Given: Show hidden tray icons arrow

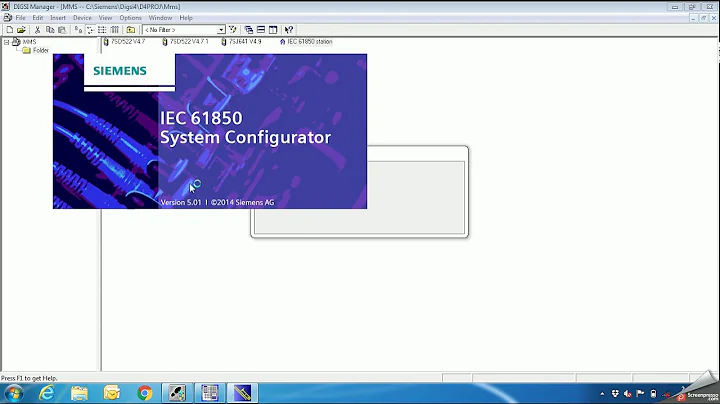Looking at the screenshot, I should [x=602, y=394].
